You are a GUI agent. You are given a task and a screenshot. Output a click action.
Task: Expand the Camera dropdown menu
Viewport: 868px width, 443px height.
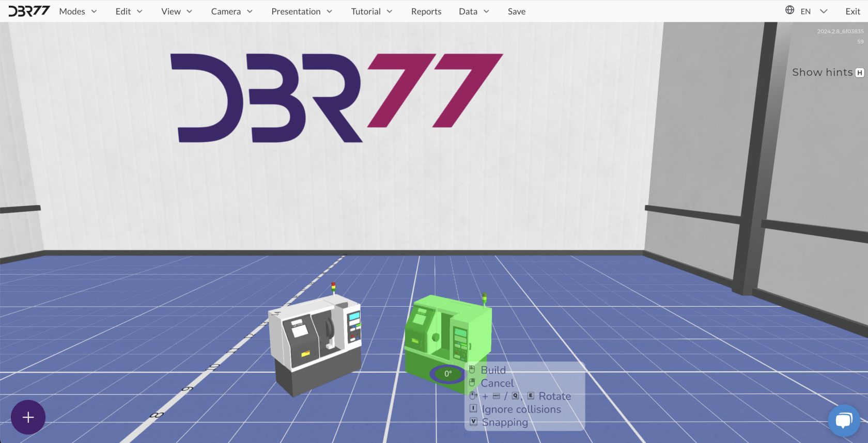(x=232, y=11)
